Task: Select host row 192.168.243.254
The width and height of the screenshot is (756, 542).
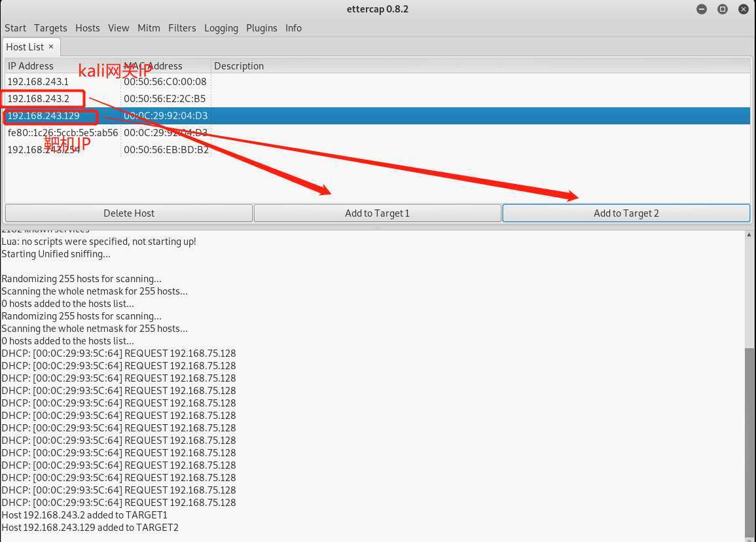Action: click(378, 149)
